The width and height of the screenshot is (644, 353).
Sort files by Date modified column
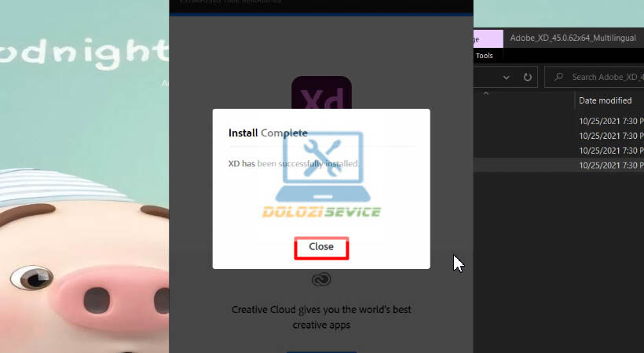coord(605,100)
